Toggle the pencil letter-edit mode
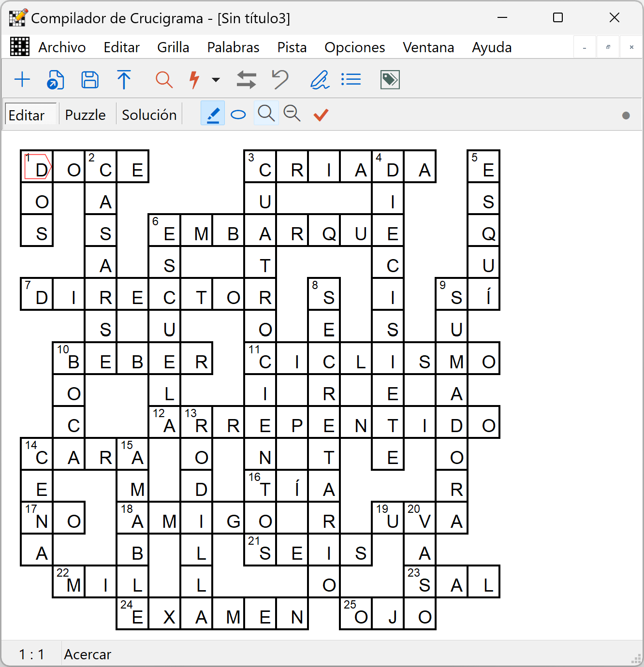 (x=213, y=114)
